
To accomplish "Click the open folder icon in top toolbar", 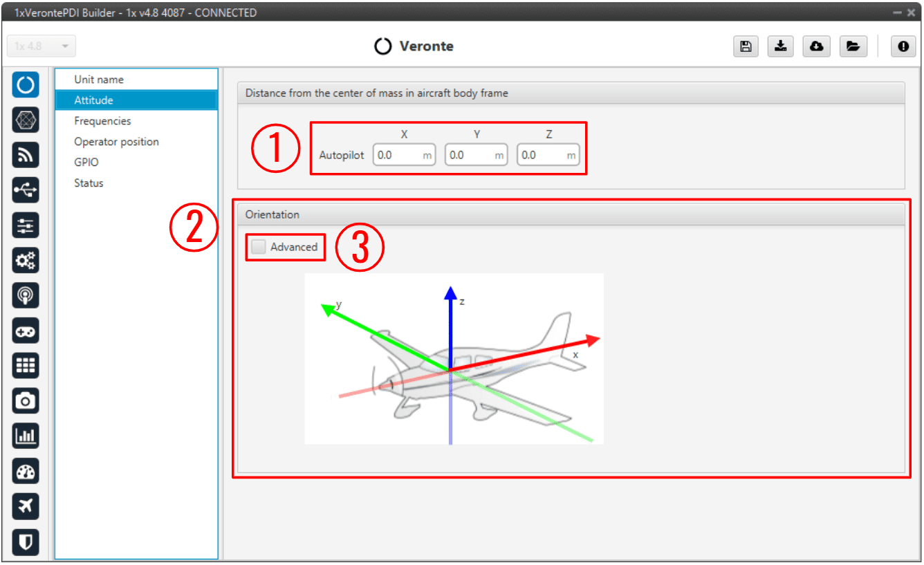I will [x=853, y=46].
